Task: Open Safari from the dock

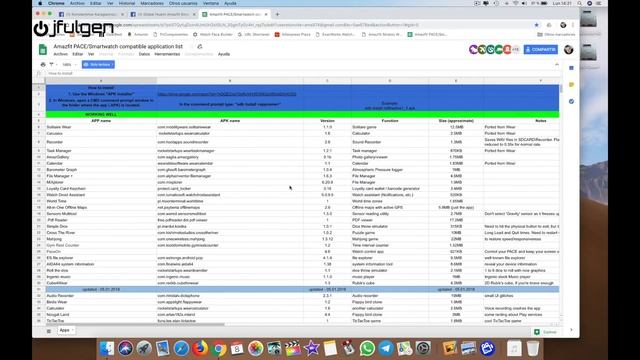Action: point(181,348)
